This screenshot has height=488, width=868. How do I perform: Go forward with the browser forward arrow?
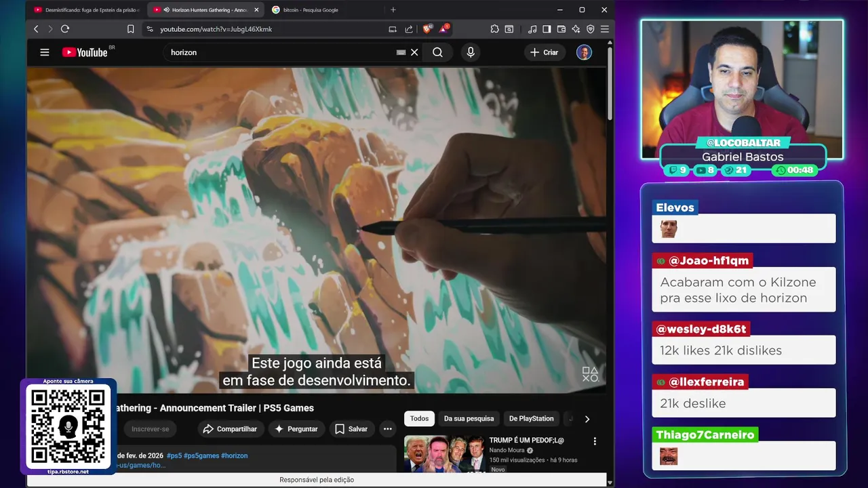point(50,29)
